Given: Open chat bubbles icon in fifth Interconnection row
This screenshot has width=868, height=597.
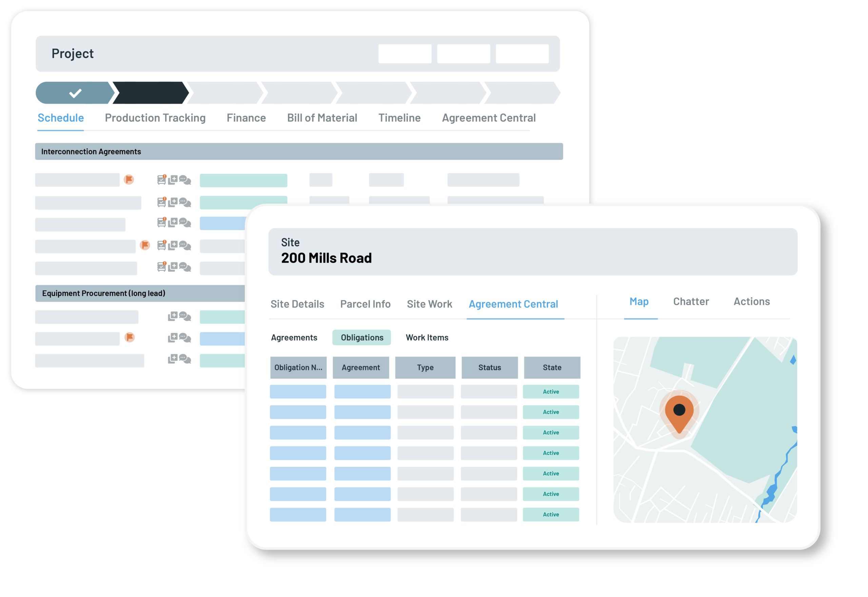Looking at the screenshot, I should [185, 267].
